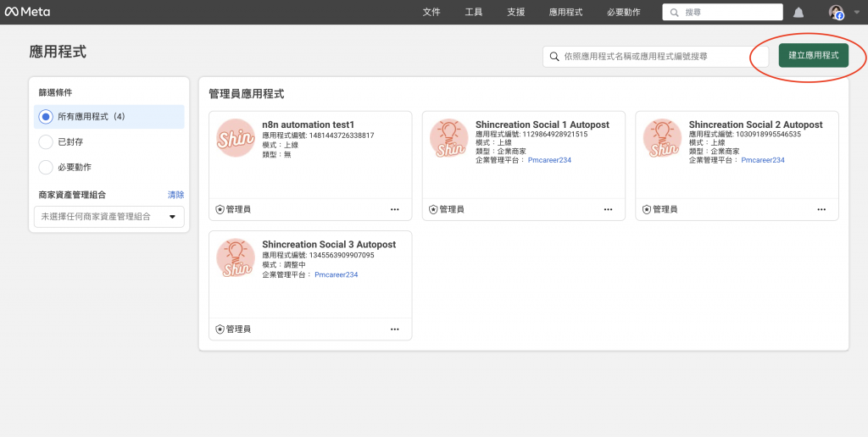Viewport: 868px width, 437px height.
Task: Click 清除 to clear portfolio filter
Action: tap(176, 195)
